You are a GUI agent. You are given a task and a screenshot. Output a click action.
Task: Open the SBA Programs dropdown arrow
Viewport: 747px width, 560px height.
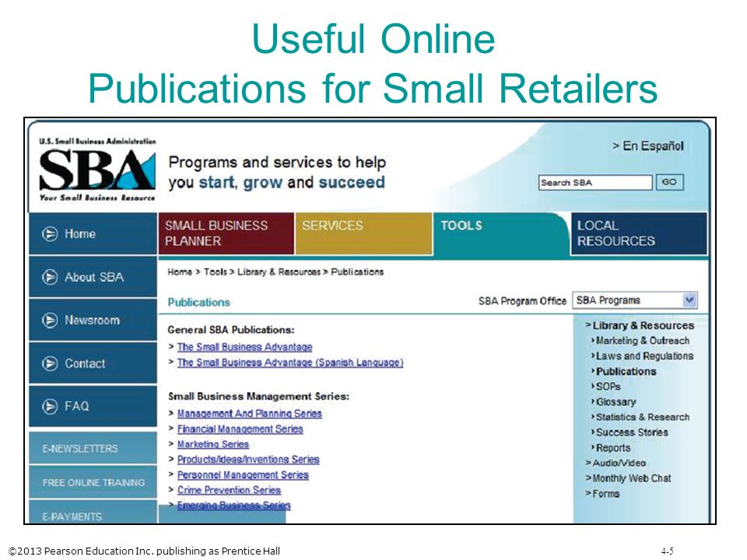(x=689, y=300)
